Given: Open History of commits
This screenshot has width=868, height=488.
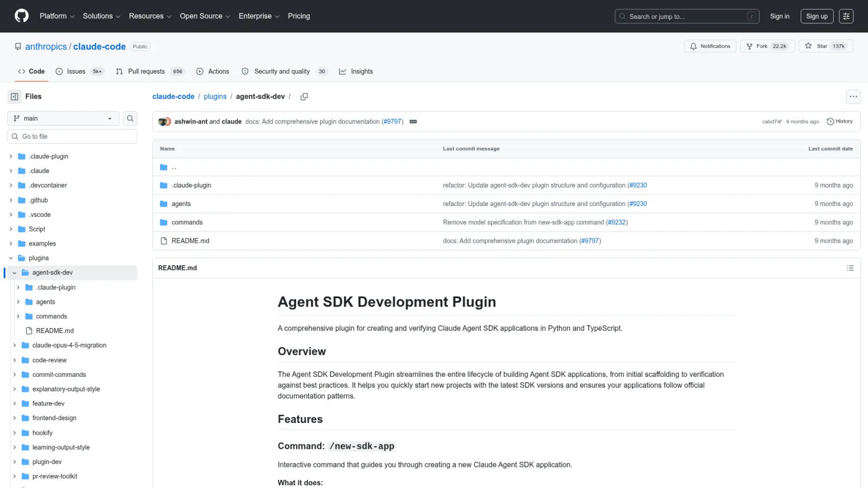Looking at the screenshot, I should (x=840, y=121).
